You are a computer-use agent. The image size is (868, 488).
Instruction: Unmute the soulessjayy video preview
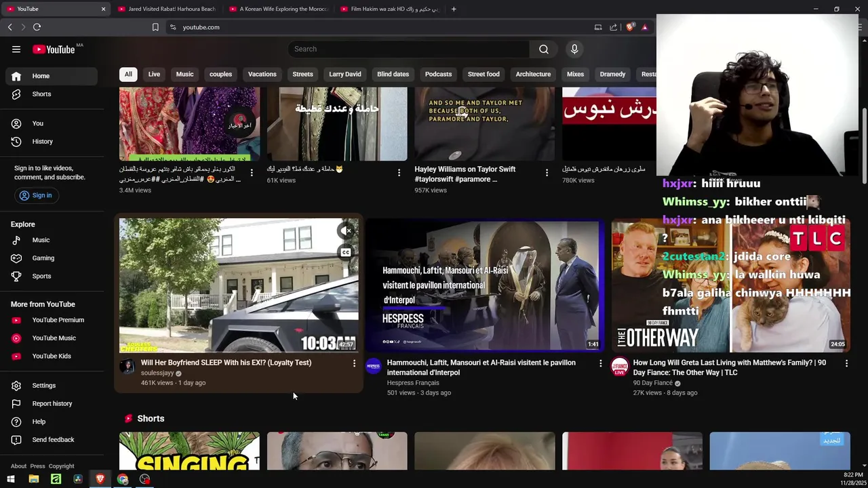pyautogui.click(x=346, y=230)
